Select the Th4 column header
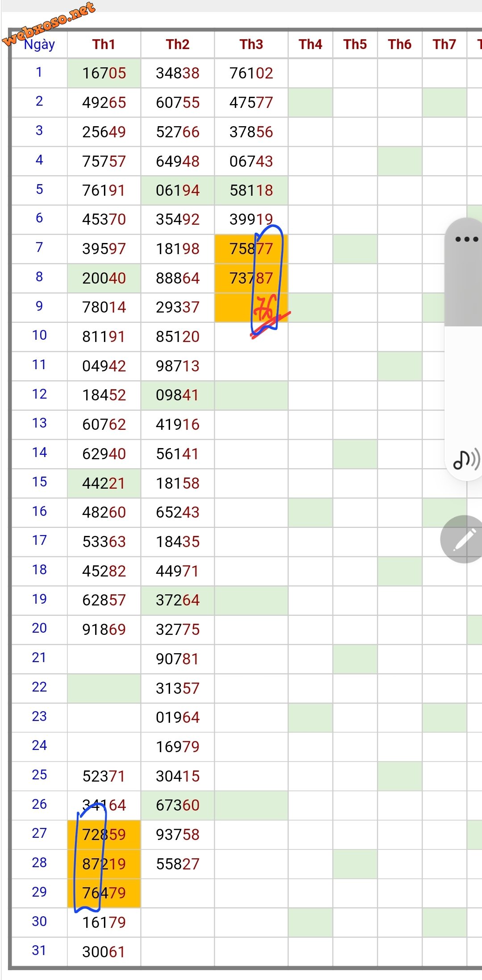 [x=311, y=44]
